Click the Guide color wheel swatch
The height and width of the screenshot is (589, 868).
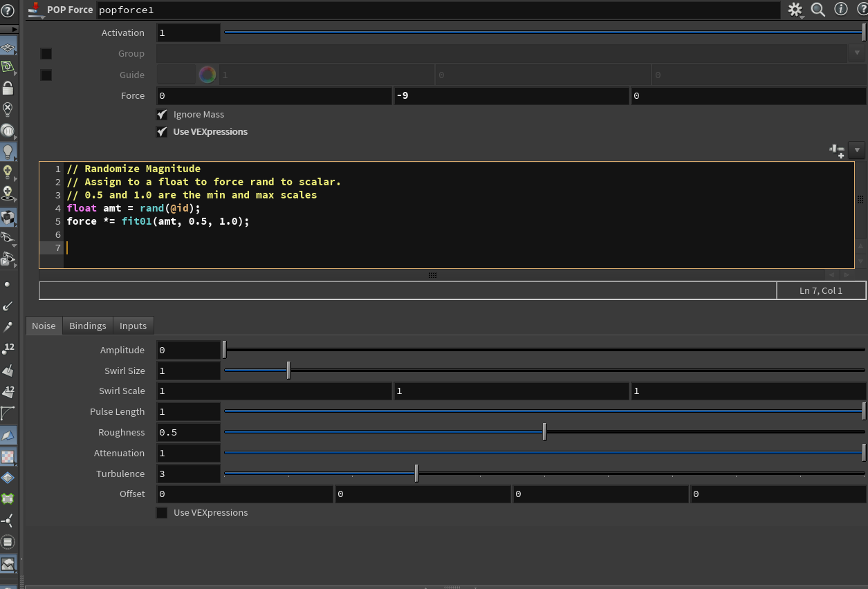pyautogui.click(x=207, y=75)
